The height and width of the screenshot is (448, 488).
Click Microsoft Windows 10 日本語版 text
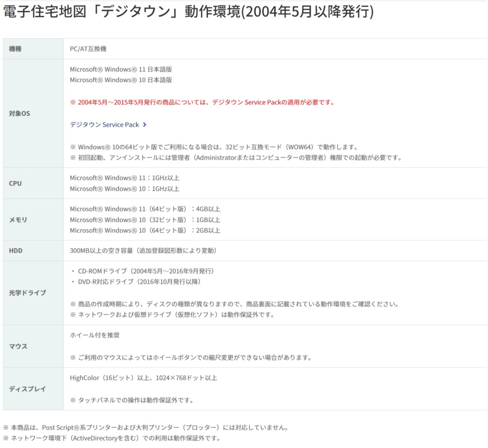click(x=121, y=80)
